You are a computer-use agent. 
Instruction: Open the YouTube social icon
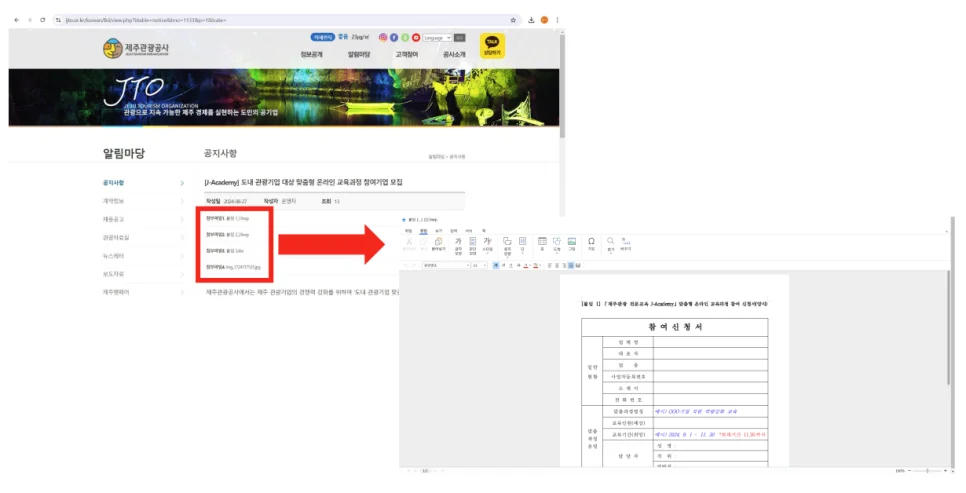(x=416, y=38)
